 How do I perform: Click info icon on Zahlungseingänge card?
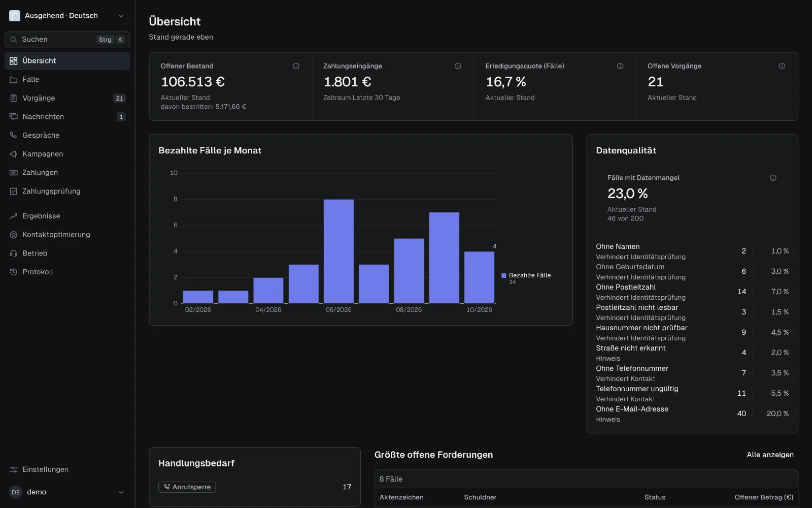point(458,66)
